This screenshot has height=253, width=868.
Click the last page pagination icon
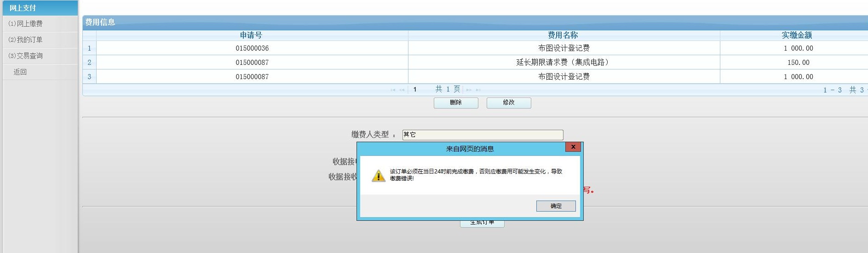click(x=478, y=90)
